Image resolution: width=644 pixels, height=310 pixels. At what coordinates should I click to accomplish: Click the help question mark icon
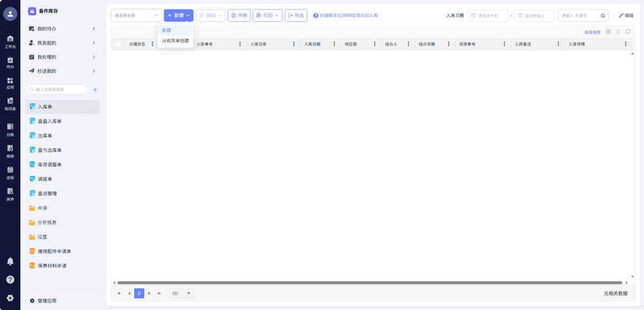10,280
